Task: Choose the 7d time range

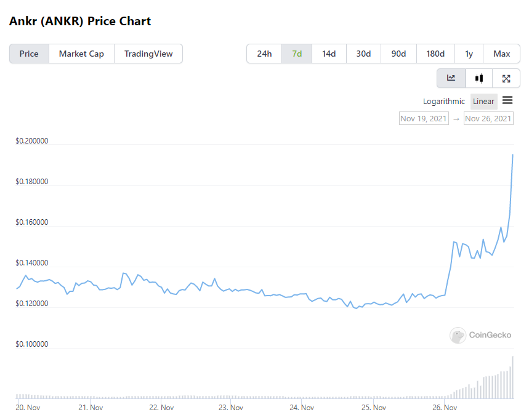Action: pyautogui.click(x=297, y=54)
